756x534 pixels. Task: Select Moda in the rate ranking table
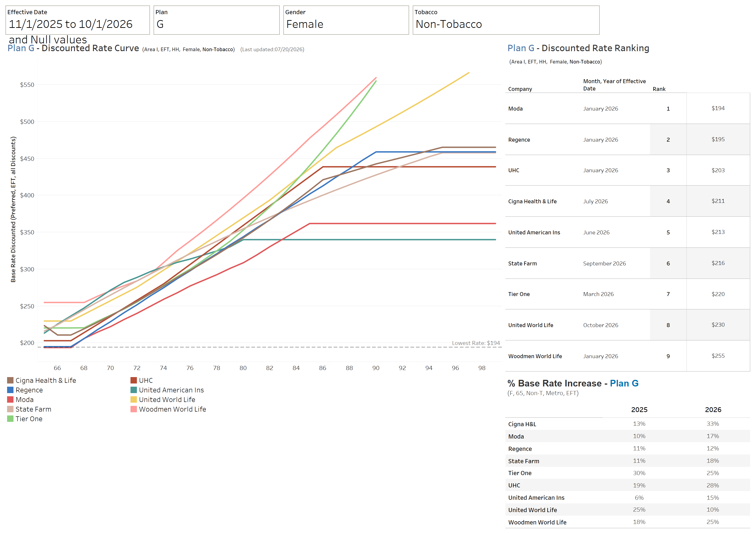tap(515, 108)
